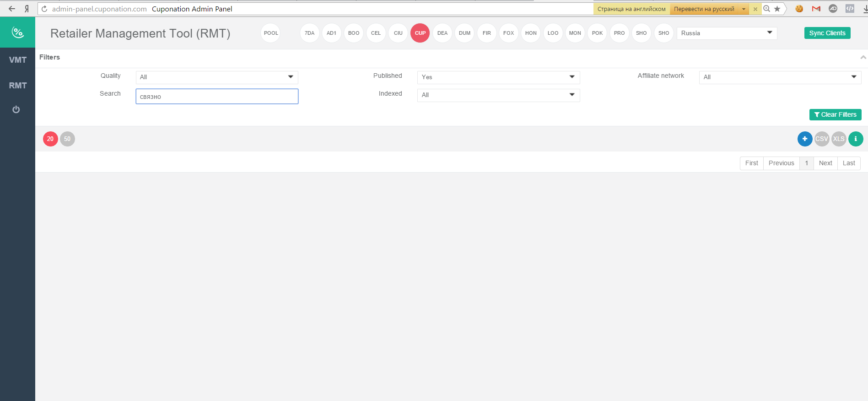Open the Indexed dropdown
868x401 pixels.
498,95
